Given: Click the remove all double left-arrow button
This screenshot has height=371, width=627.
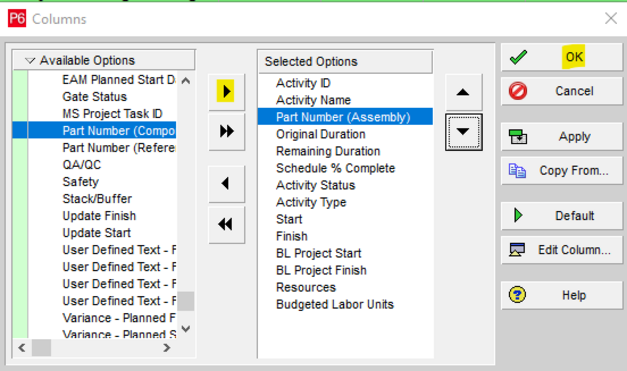Looking at the screenshot, I should click(226, 224).
